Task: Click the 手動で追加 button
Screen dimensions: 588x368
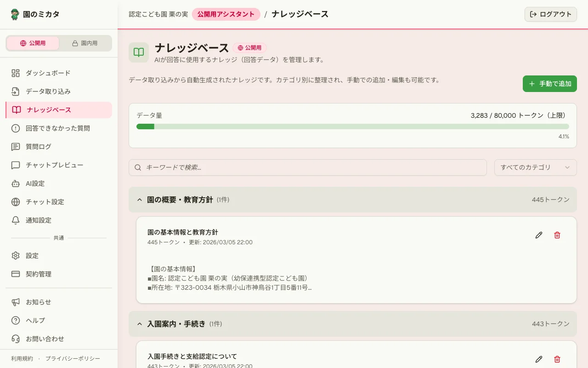Action: (x=549, y=84)
